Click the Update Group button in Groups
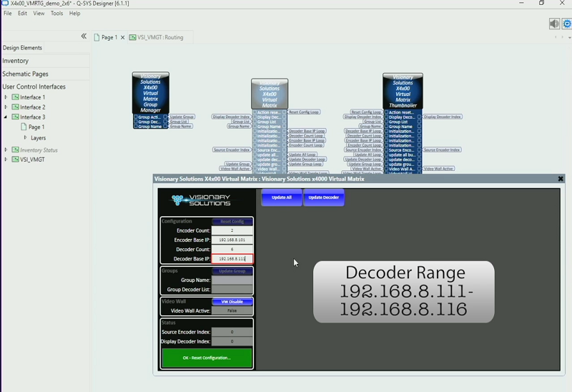 pyautogui.click(x=232, y=271)
